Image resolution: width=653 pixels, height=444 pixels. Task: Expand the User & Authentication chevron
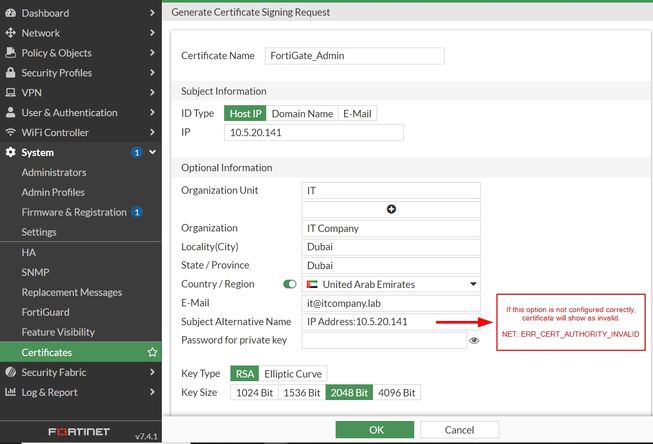pos(152,112)
